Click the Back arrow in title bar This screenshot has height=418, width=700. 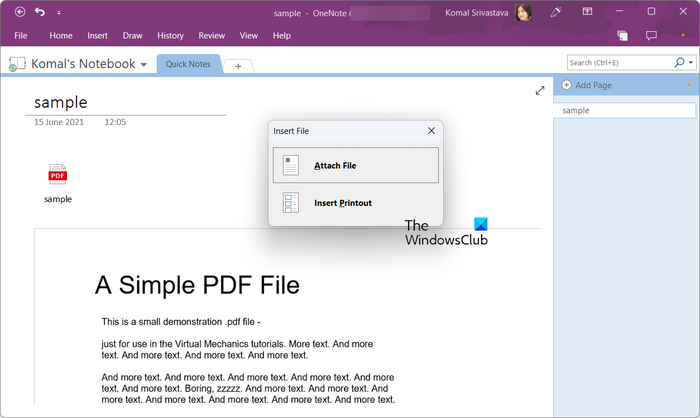[20, 12]
